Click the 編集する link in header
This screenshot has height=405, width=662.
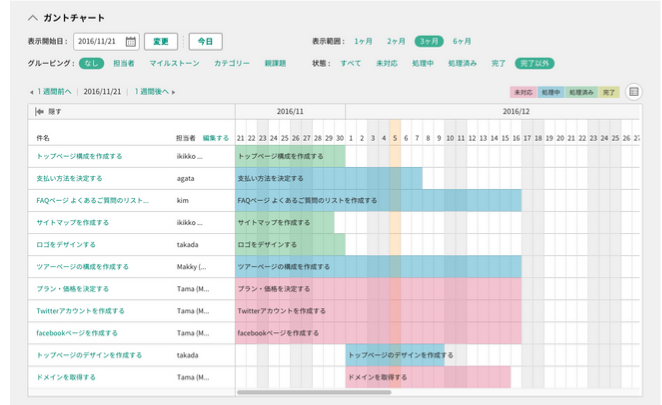(x=216, y=137)
